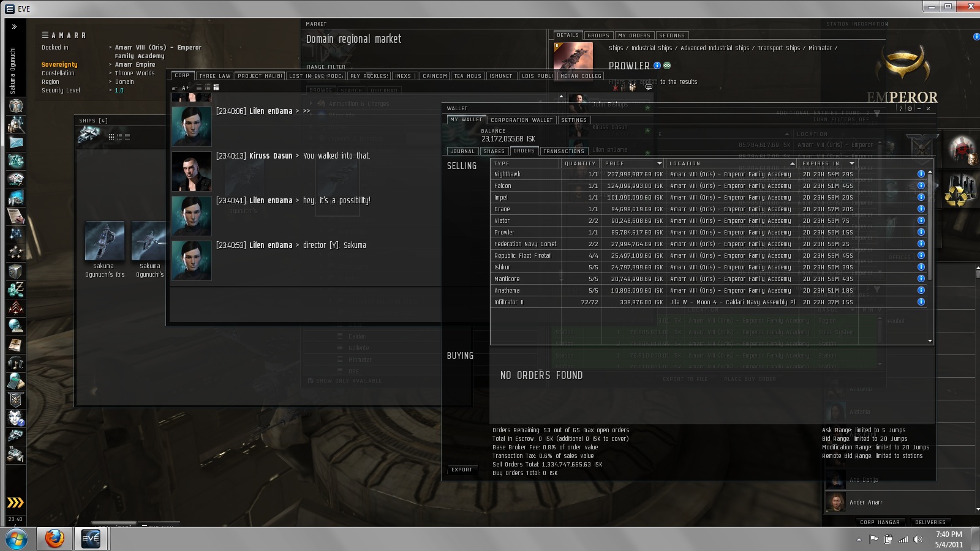Show info for the Falcon sell order

click(x=921, y=186)
